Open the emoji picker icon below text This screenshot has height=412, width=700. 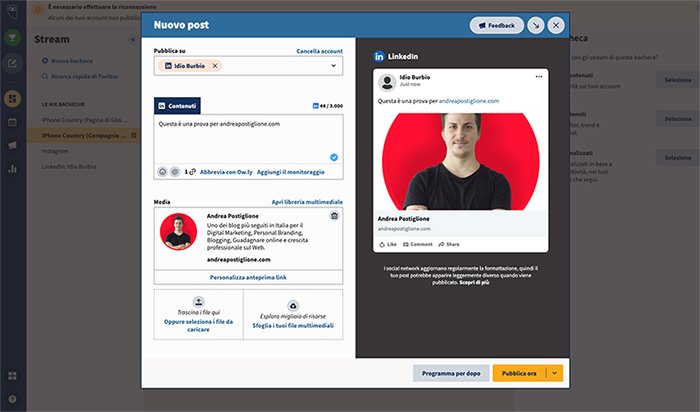162,172
